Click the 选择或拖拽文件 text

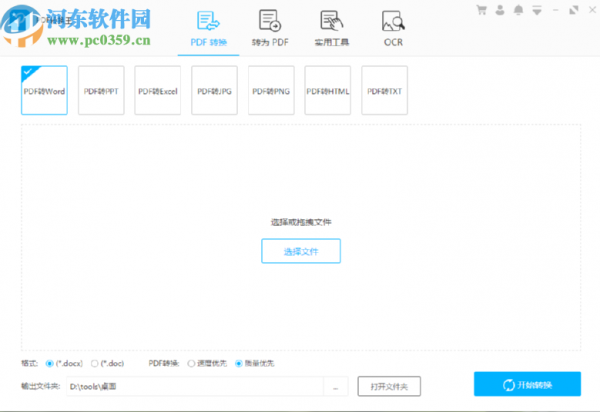tap(301, 222)
